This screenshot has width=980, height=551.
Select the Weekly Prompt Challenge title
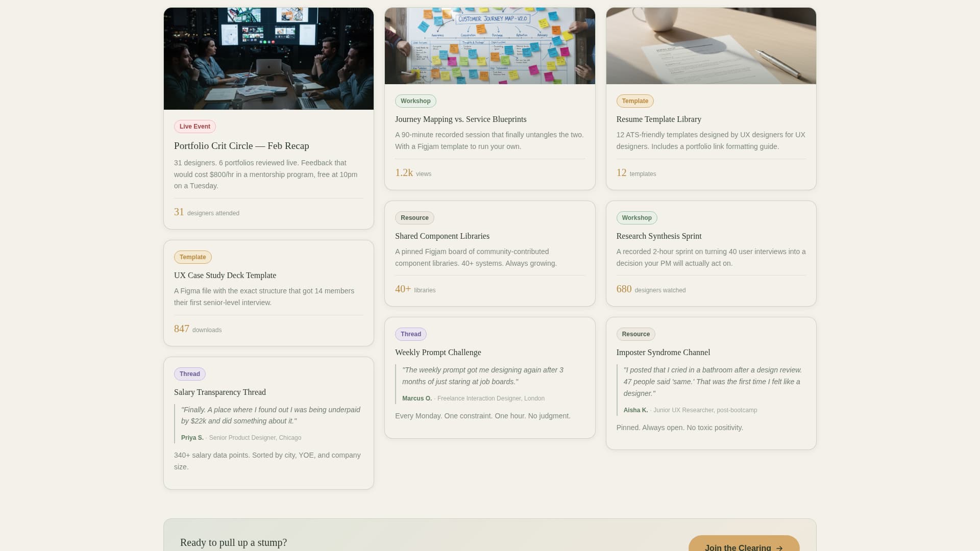point(438,352)
